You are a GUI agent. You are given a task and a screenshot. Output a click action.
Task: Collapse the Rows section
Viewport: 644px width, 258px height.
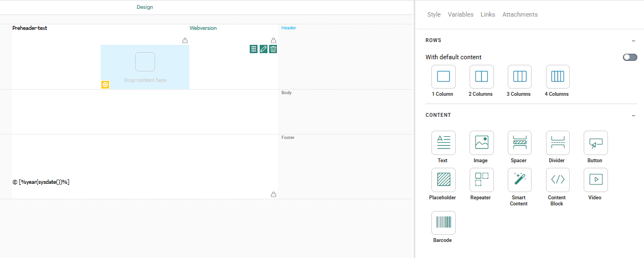point(633,41)
